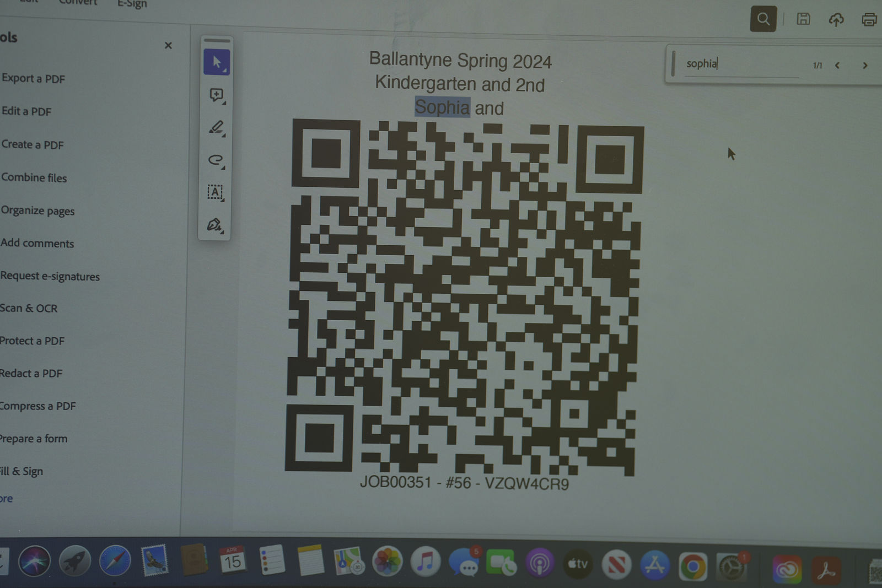Choose the add comment tool
The width and height of the screenshot is (882, 588).
[217, 95]
